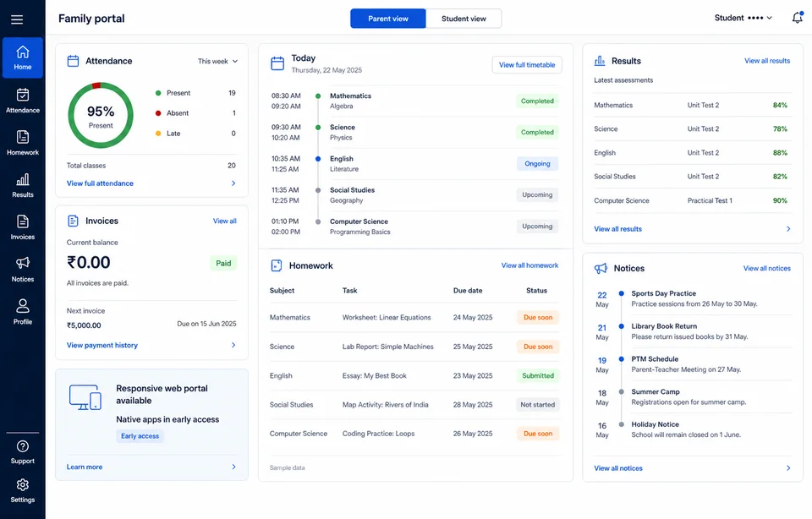Click the Early access badge
This screenshot has height=519, width=812.
click(x=140, y=436)
